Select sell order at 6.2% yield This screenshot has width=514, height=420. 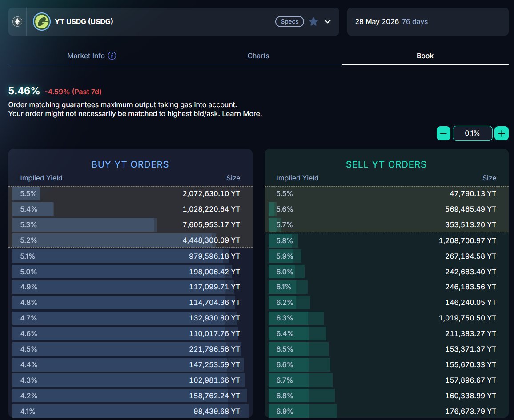tap(386, 302)
